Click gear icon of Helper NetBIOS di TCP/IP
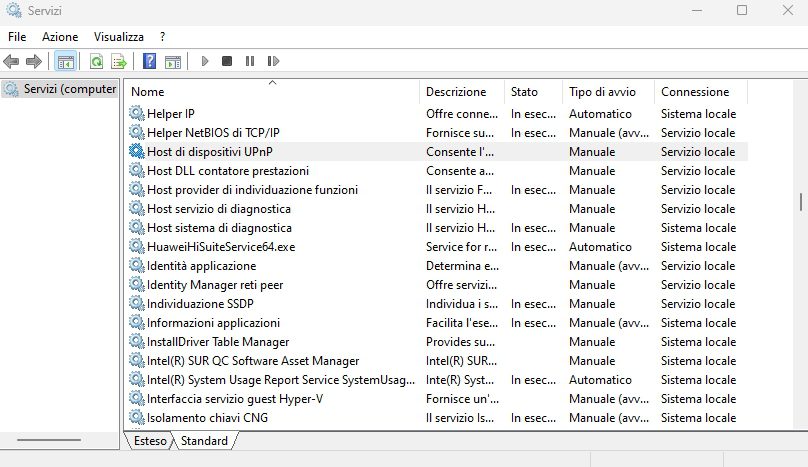Image resolution: width=808 pixels, height=467 pixels. 137,132
